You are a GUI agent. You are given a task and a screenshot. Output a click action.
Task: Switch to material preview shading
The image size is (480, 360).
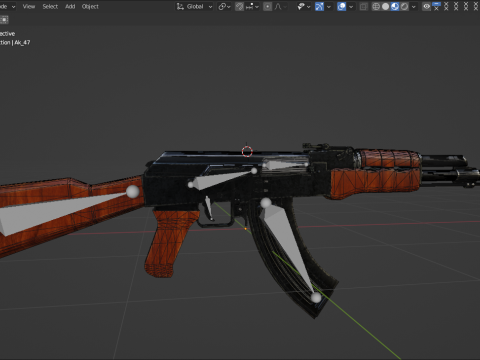coord(395,6)
